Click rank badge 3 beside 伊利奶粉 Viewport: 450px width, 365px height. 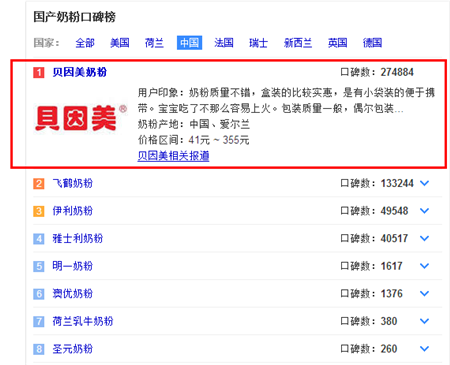pyautogui.click(x=39, y=211)
